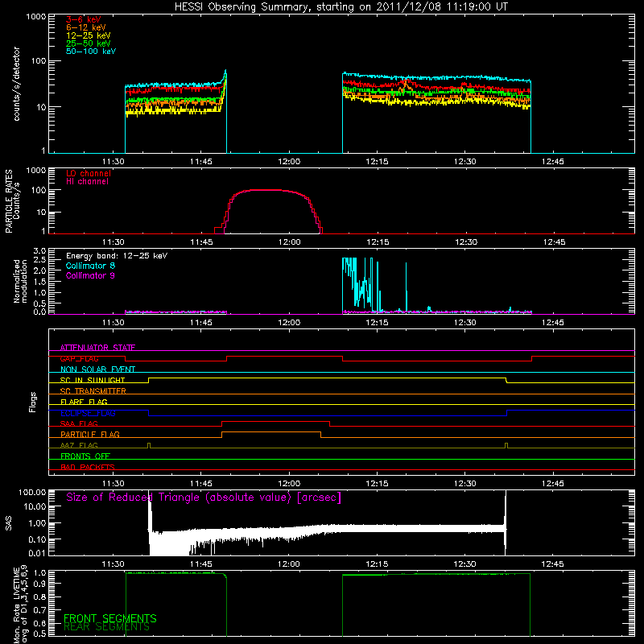Screen dimensions: 644x644
Task: Click the Normalized modulation axis title
Action: (x=20, y=281)
